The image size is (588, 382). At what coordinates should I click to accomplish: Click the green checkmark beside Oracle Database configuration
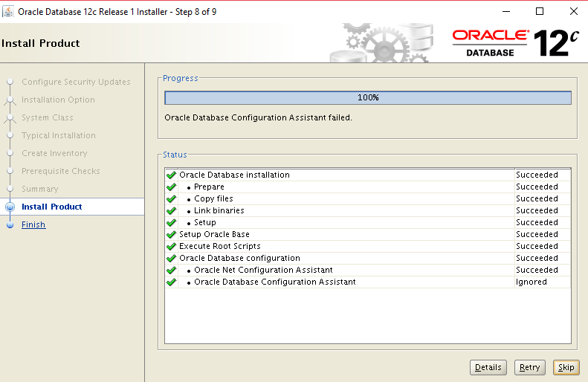click(172, 259)
